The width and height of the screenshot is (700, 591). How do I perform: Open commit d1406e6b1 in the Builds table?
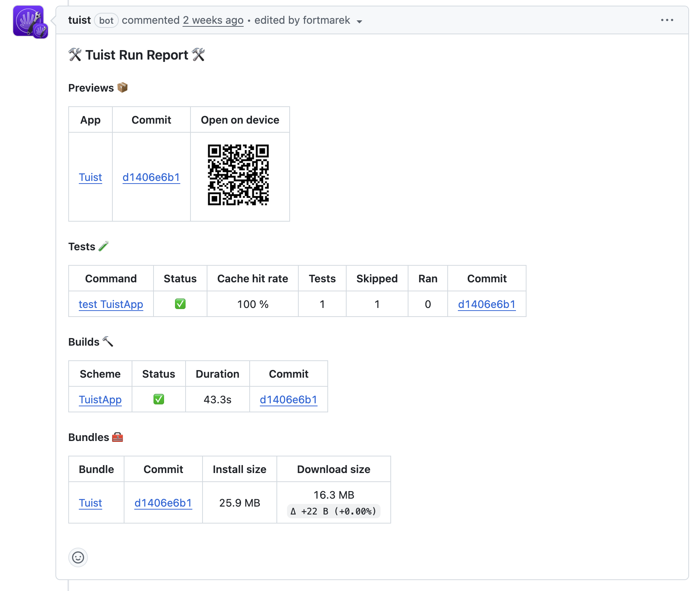click(x=288, y=400)
